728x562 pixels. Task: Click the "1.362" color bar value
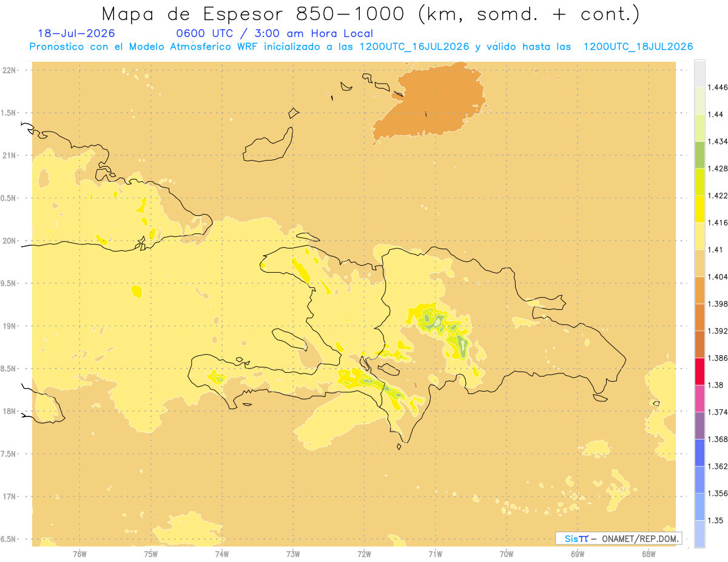[x=718, y=466]
